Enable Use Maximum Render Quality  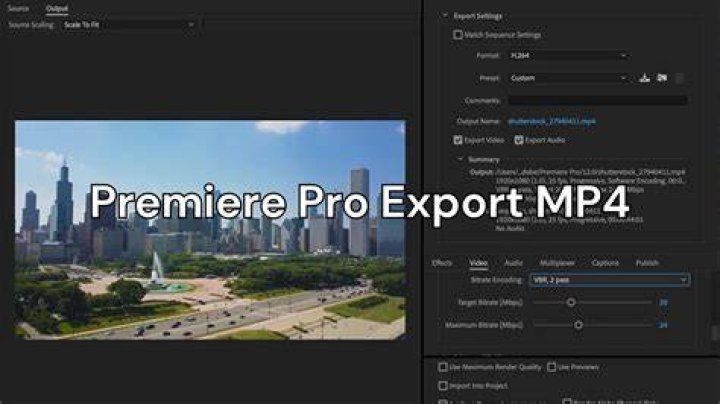click(443, 367)
